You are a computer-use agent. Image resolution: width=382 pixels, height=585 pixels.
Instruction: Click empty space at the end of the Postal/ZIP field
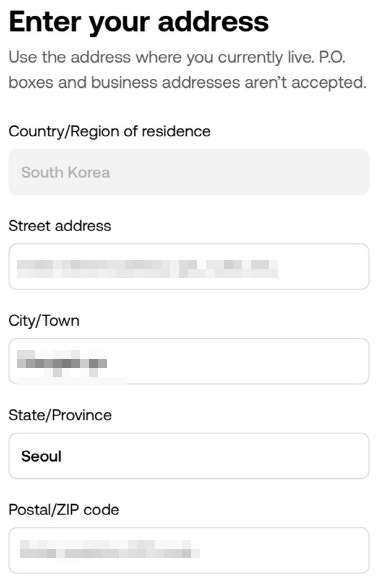[x=284, y=550]
